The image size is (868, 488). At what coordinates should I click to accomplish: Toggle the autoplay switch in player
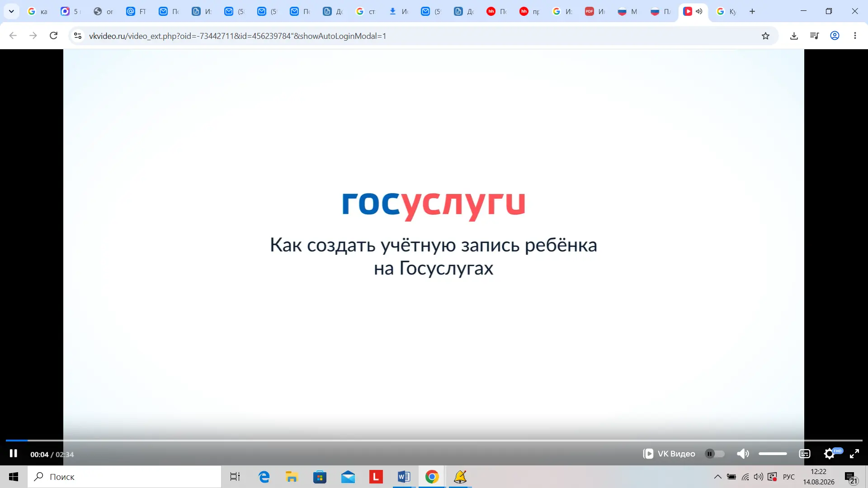tap(715, 454)
